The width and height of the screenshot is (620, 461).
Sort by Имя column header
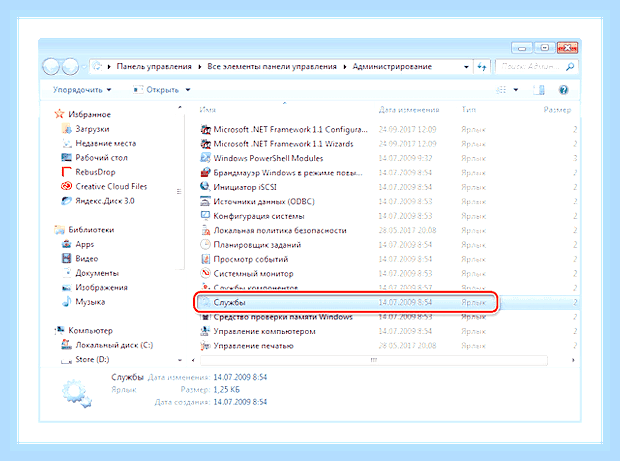[208, 110]
